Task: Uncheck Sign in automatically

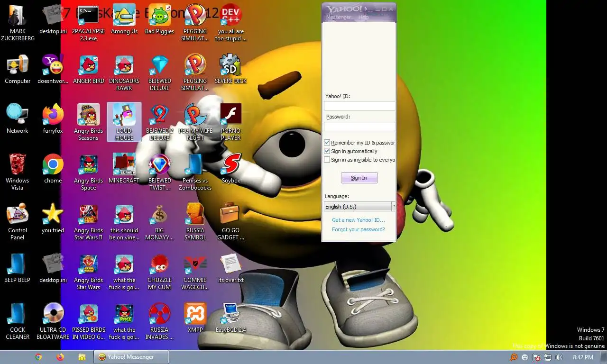Action: click(327, 151)
